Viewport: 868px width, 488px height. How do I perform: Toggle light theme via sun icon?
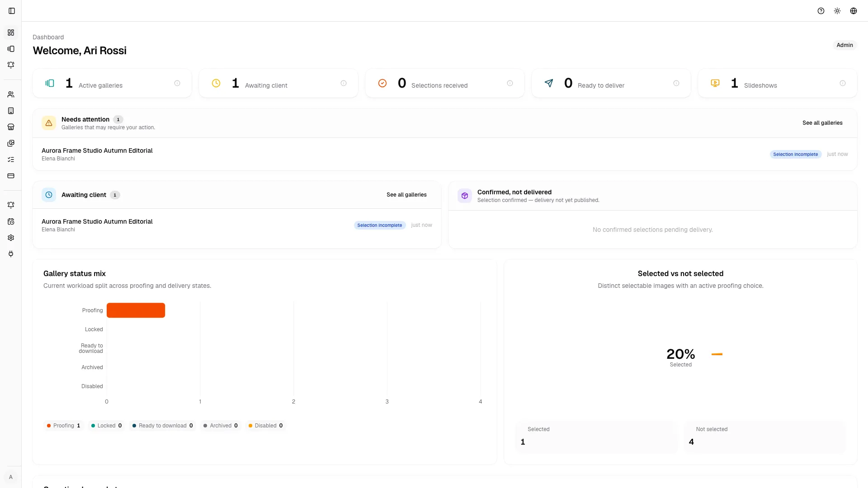pyautogui.click(x=837, y=11)
